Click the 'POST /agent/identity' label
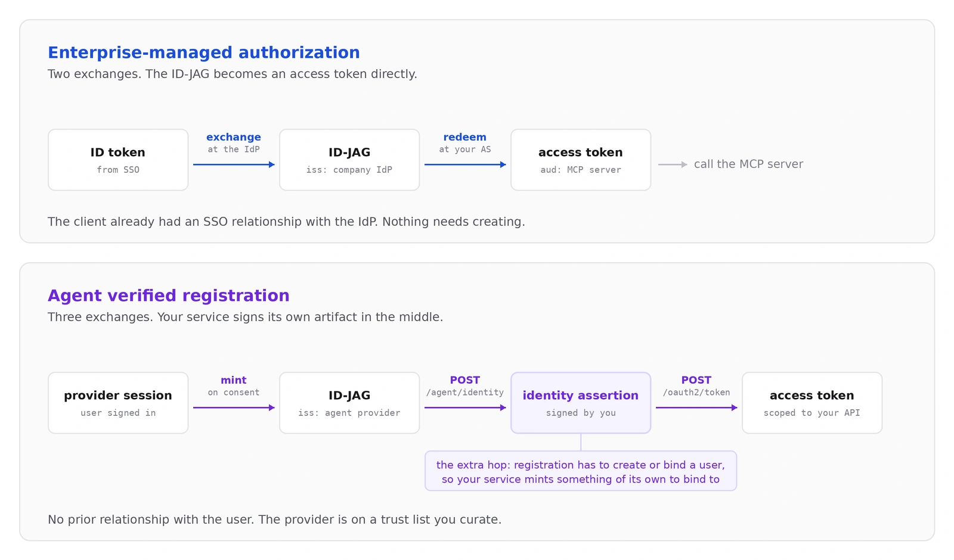The height and width of the screenshot is (560, 954). (x=465, y=386)
